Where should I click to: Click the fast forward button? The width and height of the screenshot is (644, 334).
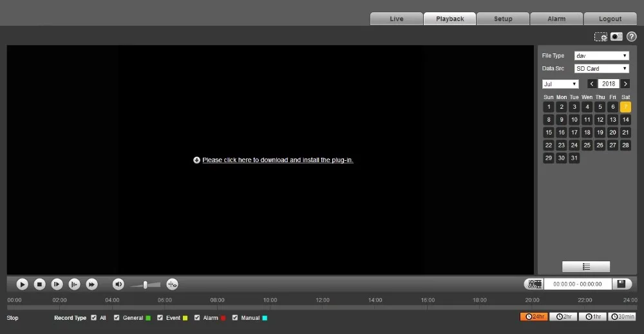(91, 284)
